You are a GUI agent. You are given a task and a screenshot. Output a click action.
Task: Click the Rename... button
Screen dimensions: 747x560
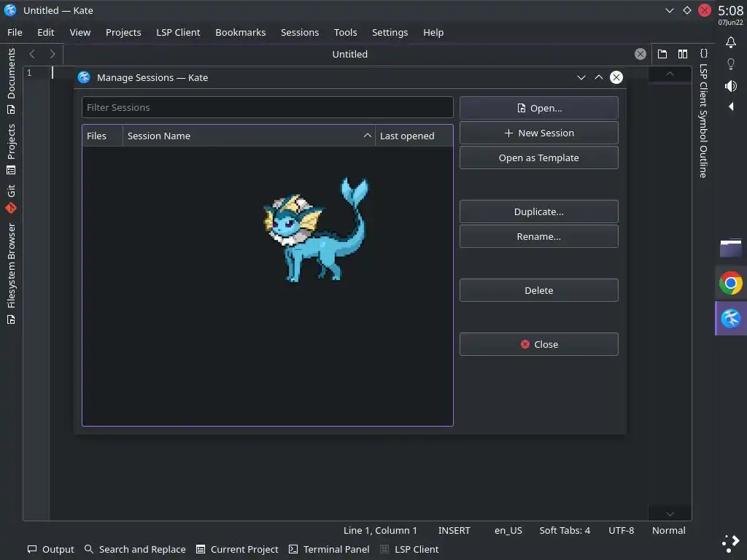[539, 236]
